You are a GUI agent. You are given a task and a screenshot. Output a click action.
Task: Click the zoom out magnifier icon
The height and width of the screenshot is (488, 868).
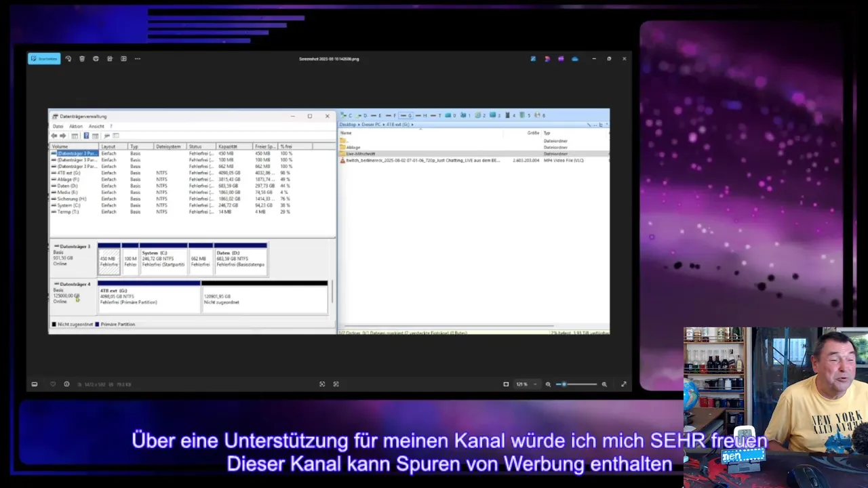549,384
